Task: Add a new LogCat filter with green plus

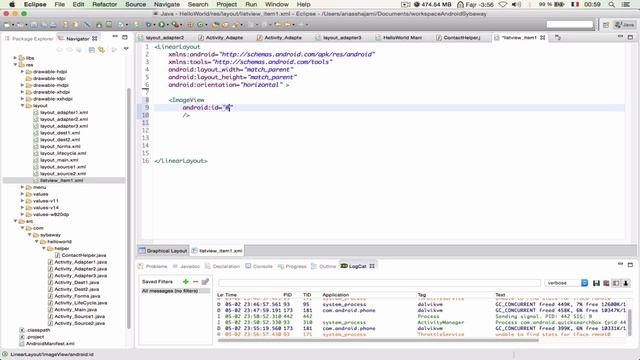Action: (186, 282)
